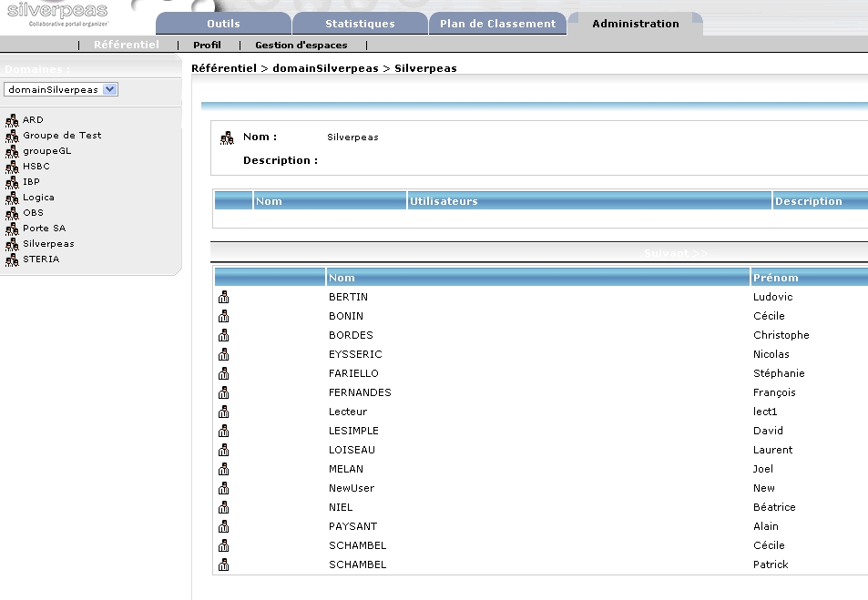Viewport: 868px width, 600px height.
Task: Click Référentiel in the breadcrumb
Action: click(x=224, y=68)
